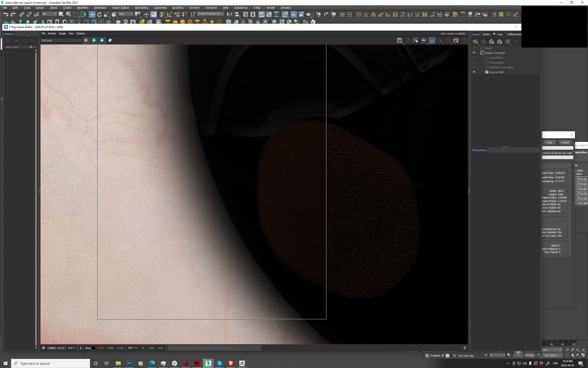Enable the Lens Effects layer

click(x=474, y=58)
